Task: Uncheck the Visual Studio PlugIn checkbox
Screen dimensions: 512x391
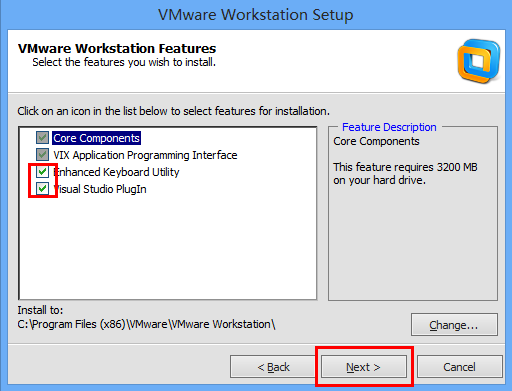Action: coord(42,189)
